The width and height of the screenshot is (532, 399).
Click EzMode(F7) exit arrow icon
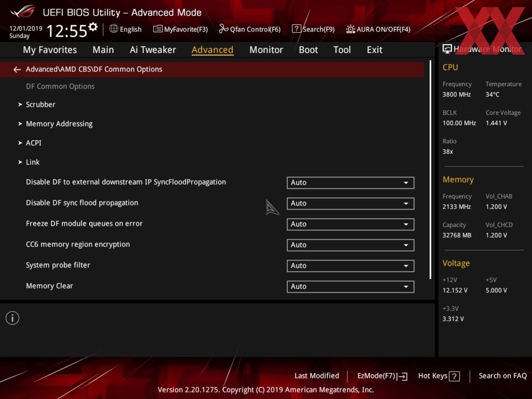click(x=402, y=376)
